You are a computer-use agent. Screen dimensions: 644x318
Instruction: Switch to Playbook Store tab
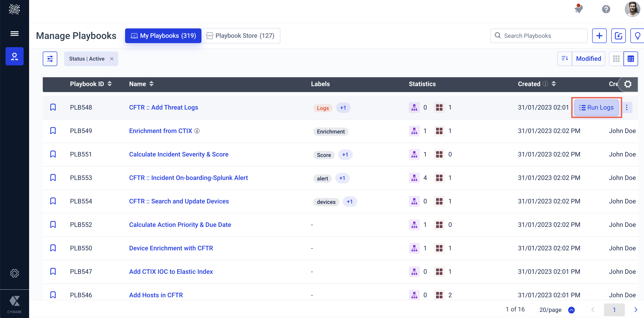[241, 36]
